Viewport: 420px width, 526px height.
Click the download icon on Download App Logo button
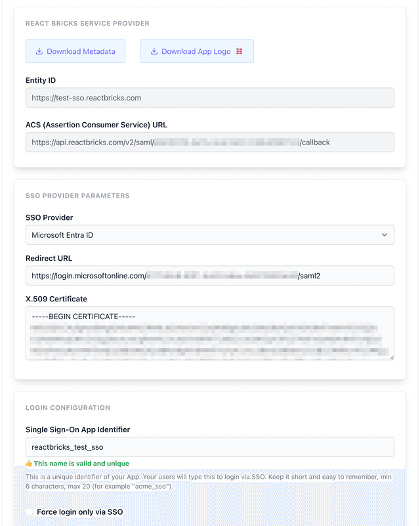pos(154,51)
